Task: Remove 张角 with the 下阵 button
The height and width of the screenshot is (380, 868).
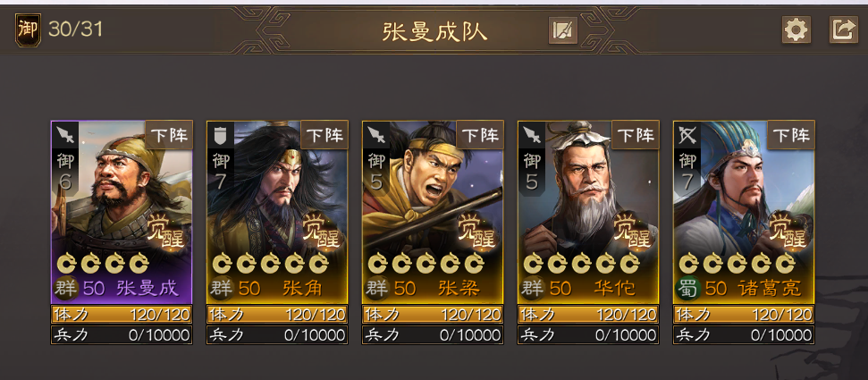Action: tap(324, 135)
